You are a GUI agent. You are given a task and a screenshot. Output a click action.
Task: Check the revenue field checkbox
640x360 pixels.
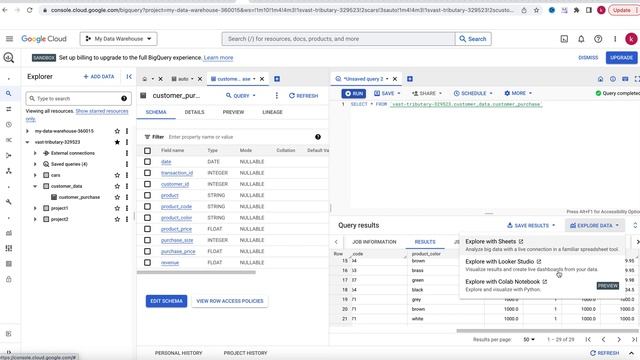click(147, 262)
